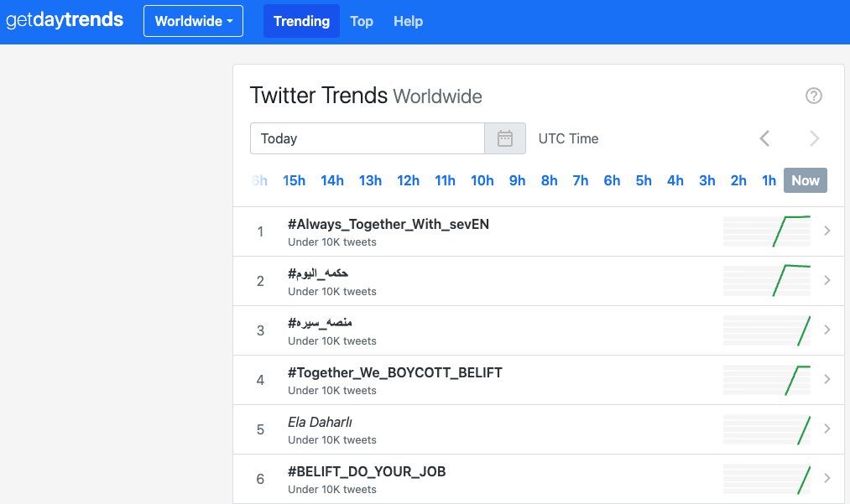Image resolution: width=850 pixels, height=504 pixels.
Task: Expand the row chevron for Ela Daharlı
Action: (827, 429)
